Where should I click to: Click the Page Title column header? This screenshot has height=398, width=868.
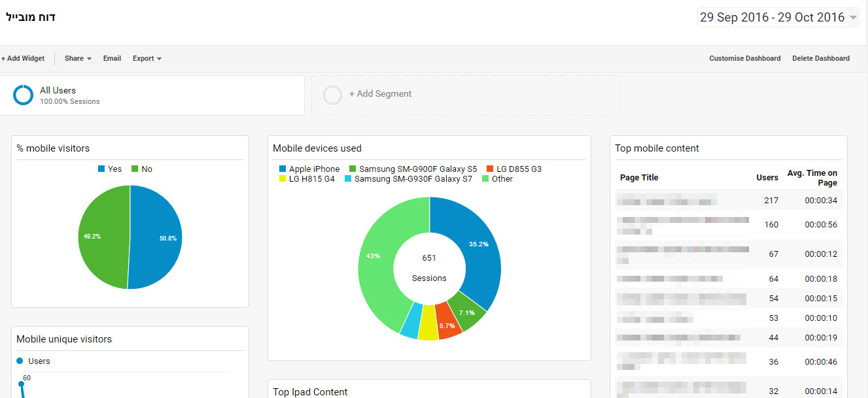[639, 178]
